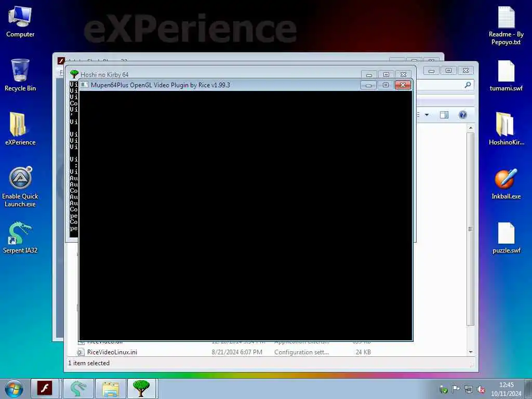Close the Mupen64Plus video plugin window

pos(403,85)
